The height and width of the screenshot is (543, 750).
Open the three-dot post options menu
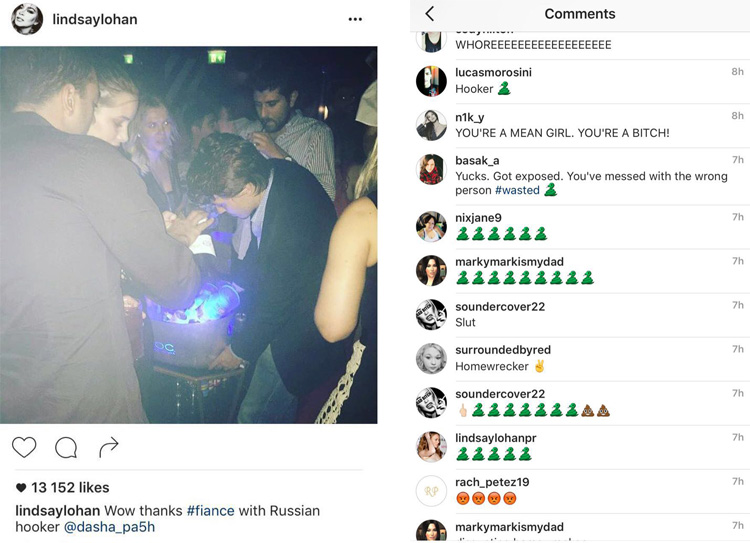tap(355, 19)
